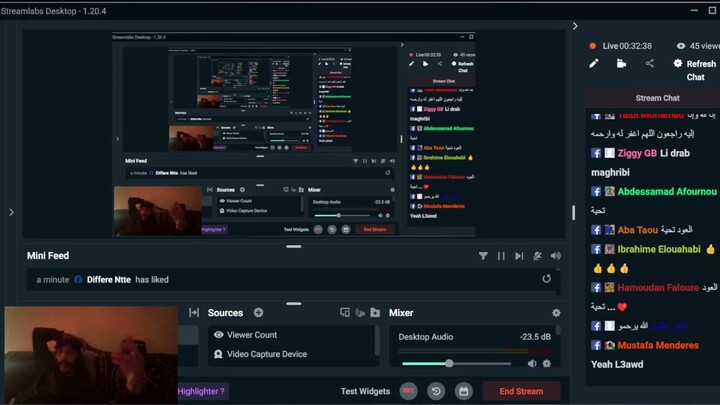Viewport: 720px width, 405px height.
Task: Collapse chat panel with the top chevron
Action: point(575,26)
